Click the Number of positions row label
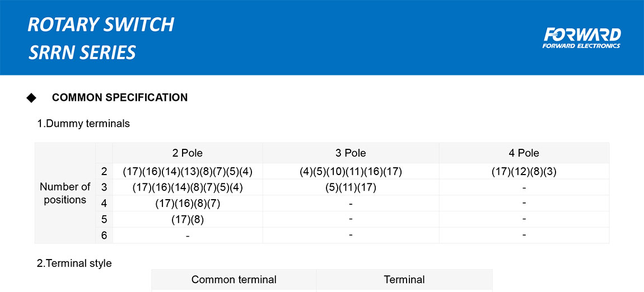The image size is (644, 292). [65, 193]
